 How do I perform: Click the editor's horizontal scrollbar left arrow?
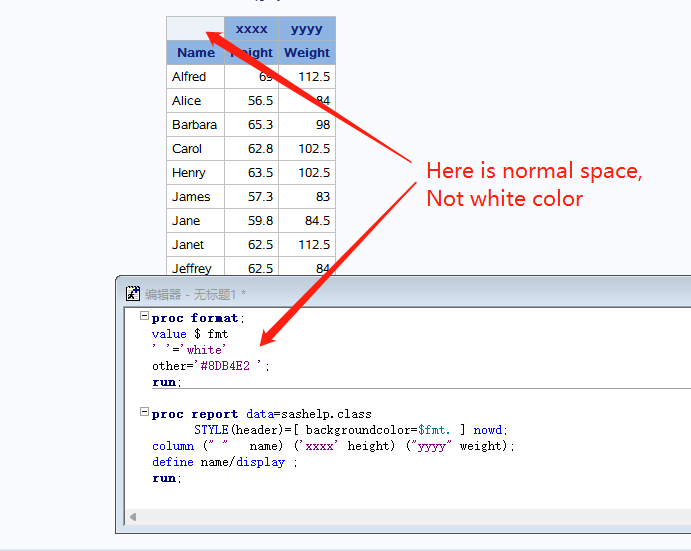click(x=131, y=517)
